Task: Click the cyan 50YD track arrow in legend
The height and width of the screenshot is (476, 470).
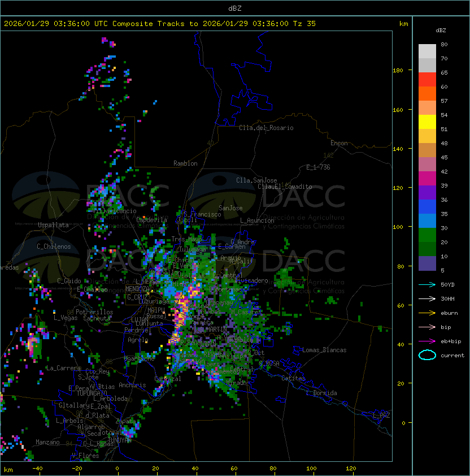Action: (427, 284)
